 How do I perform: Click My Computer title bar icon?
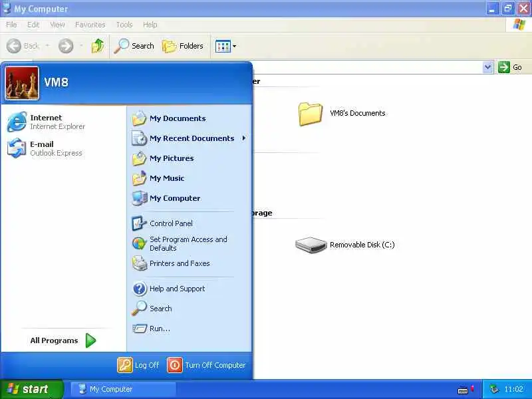(7, 8)
